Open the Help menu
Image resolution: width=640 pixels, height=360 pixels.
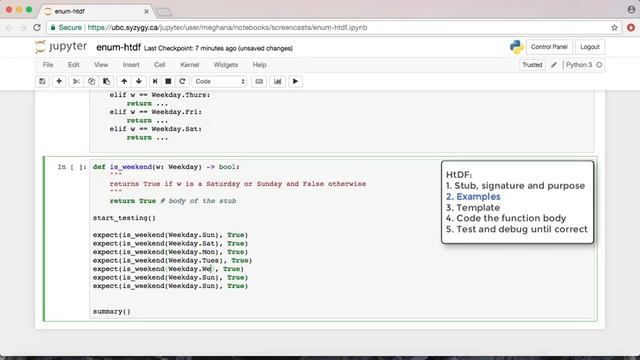[259, 65]
